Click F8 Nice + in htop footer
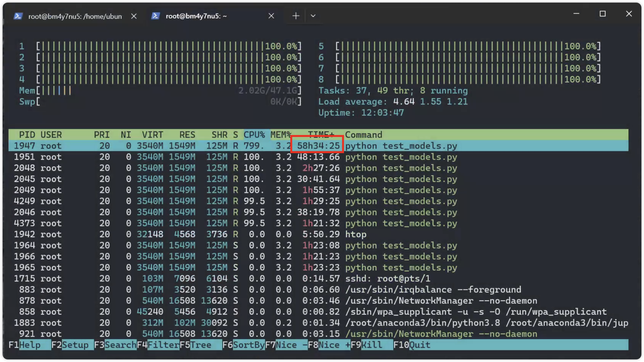The height and width of the screenshot is (362, 644). [329, 345]
